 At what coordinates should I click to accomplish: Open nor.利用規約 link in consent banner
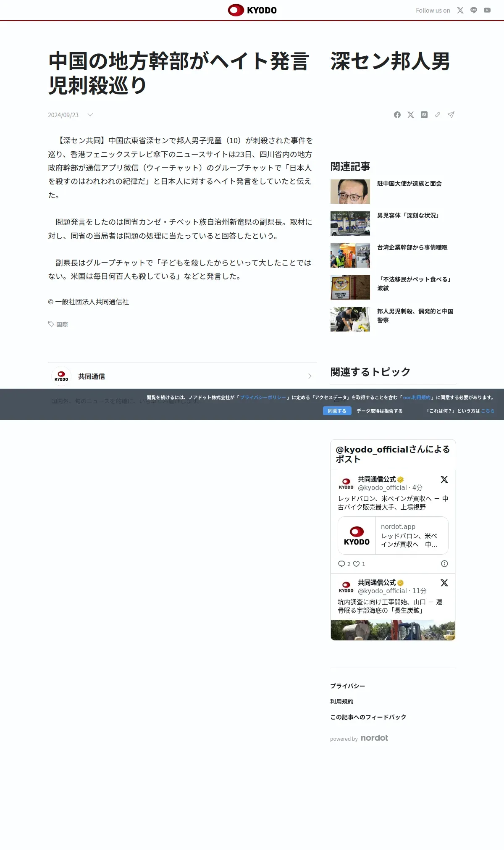coord(417,397)
